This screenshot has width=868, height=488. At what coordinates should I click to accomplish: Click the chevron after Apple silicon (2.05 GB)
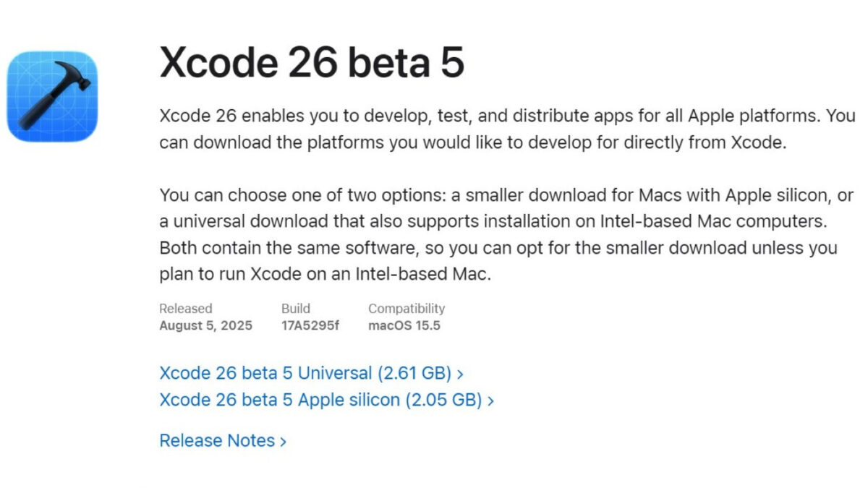pos(491,400)
